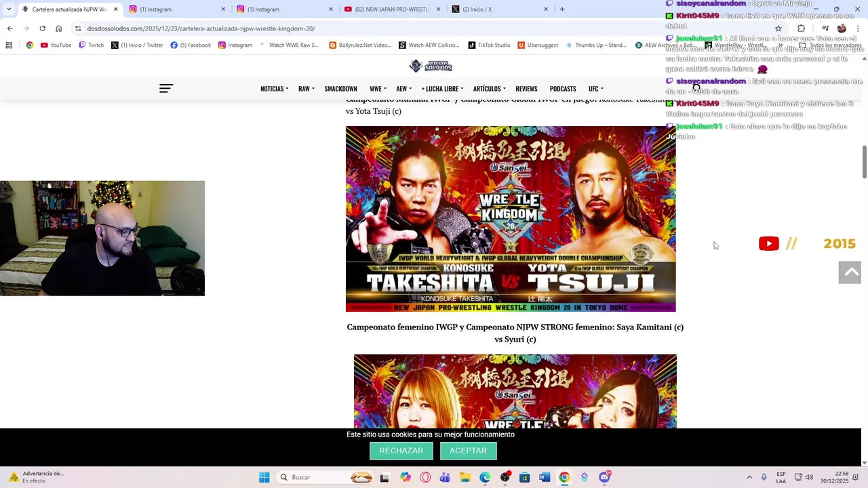Image resolution: width=868 pixels, height=488 pixels.
Task: Open the site information icon in address bar
Action: (78, 28)
